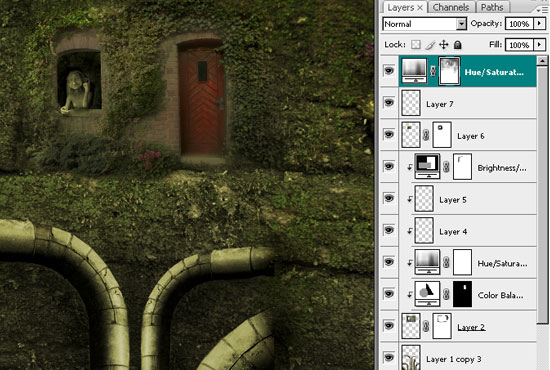
Task: Click clipped Hue/Saturation mask link icon
Action: tap(446, 263)
